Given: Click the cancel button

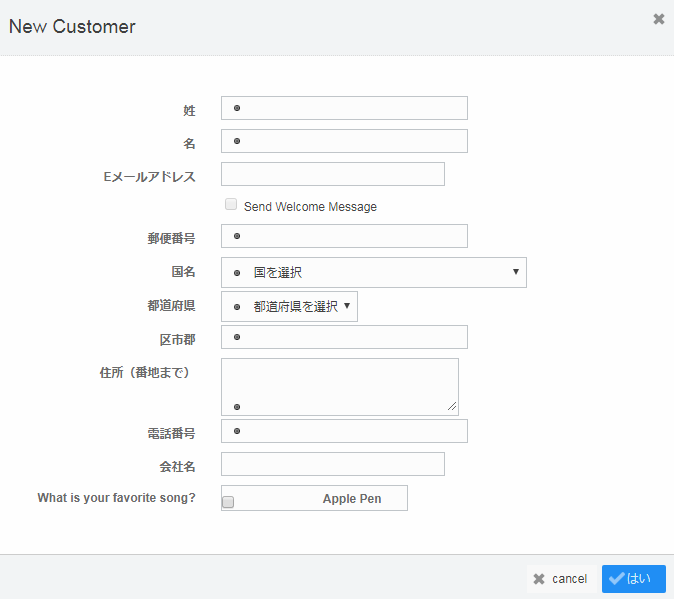Looking at the screenshot, I should click(x=561, y=579).
